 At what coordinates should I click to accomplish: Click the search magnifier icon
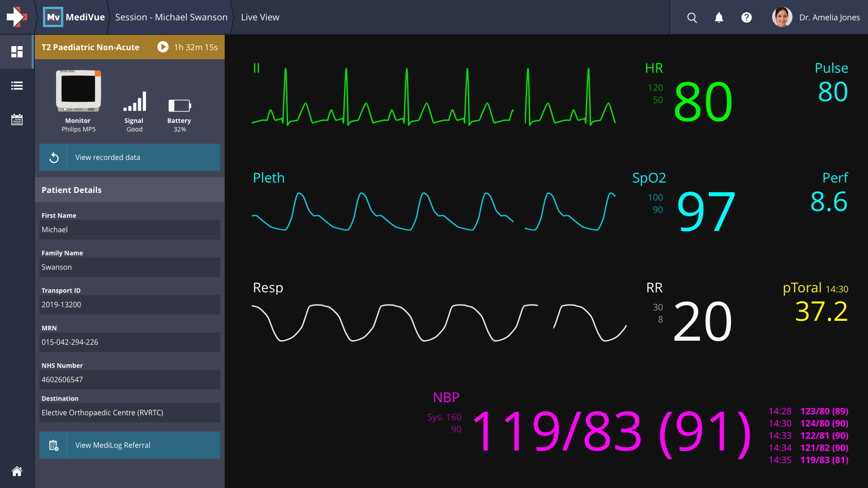pos(692,18)
